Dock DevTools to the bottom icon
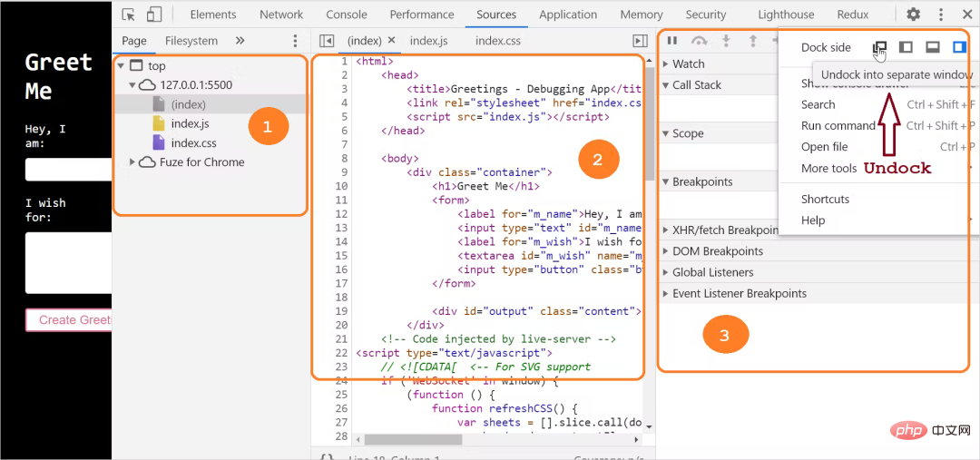The image size is (980, 460). [x=933, y=47]
